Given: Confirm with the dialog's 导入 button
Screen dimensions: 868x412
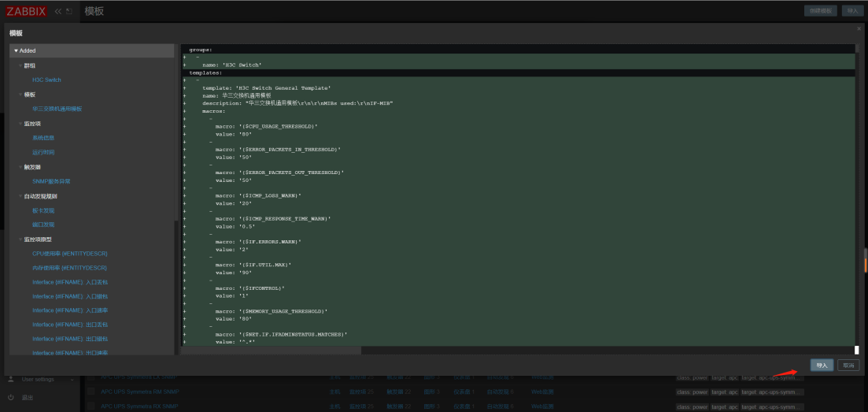Looking at the screenshot, I should 822,365.
